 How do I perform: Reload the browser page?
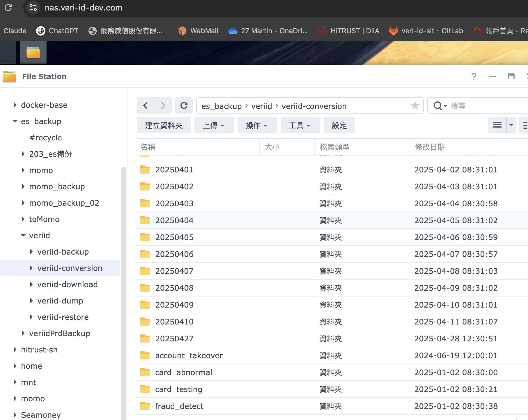tap(8, 8)
